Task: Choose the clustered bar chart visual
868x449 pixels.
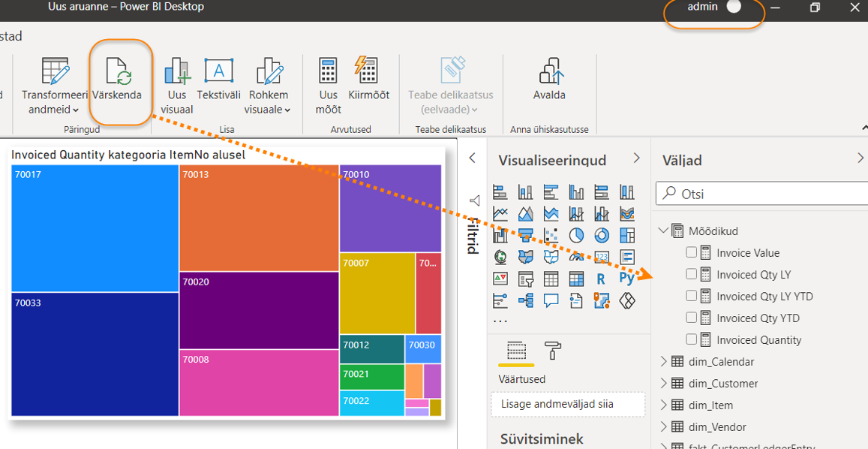Action: point(551,192)
